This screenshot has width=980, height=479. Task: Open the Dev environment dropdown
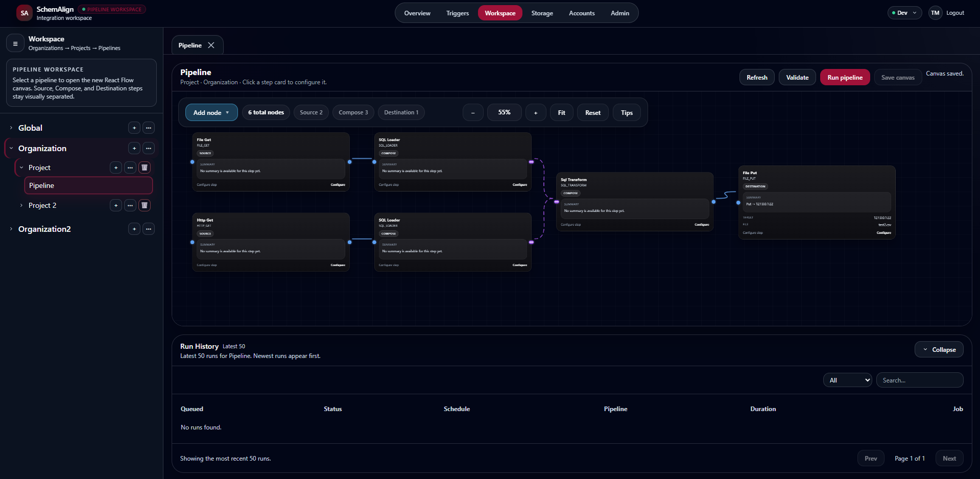pyautogui.click(x=904, y=13)
